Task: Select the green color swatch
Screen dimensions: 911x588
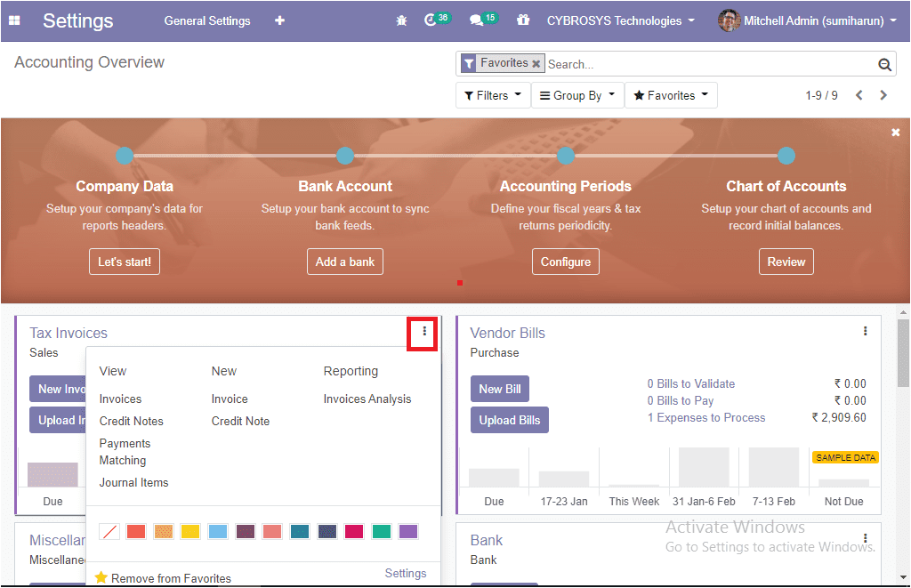Action: click(381, 531)
